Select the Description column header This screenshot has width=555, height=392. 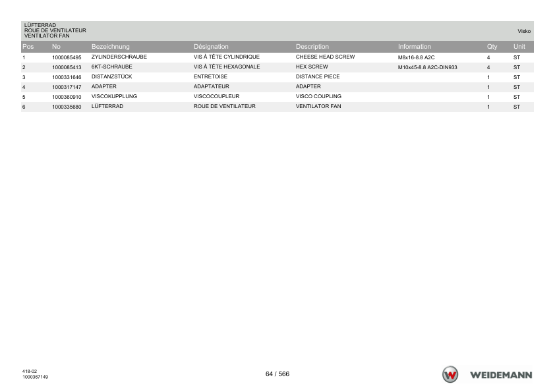tap(312, 47)
